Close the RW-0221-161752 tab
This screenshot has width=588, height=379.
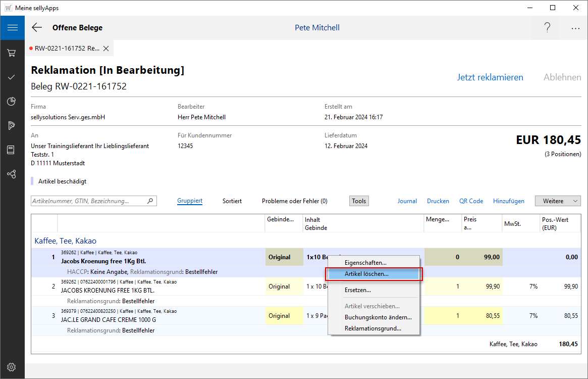click(x=106, y=49)
